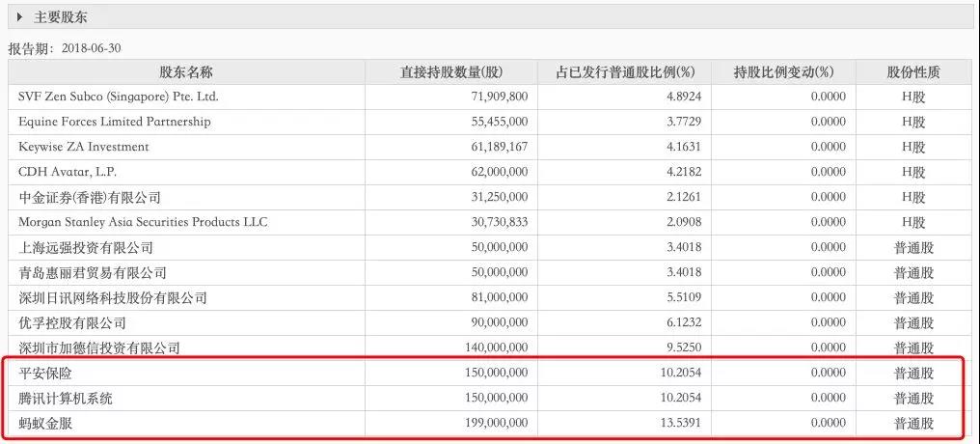Click 150,000,000 in the 腾讯计算机系统 row
The width and height of the screenshot is (980, 444).
coord(496,399)
